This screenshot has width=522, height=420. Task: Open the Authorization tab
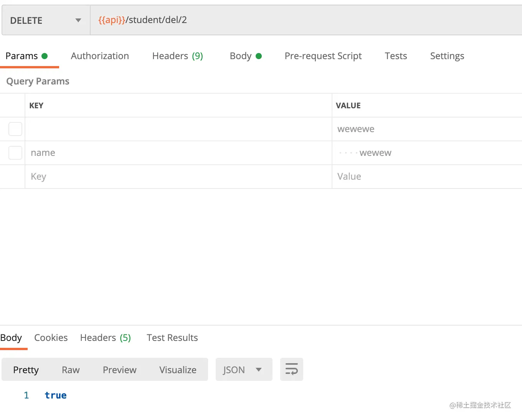(x=100, y=56)
